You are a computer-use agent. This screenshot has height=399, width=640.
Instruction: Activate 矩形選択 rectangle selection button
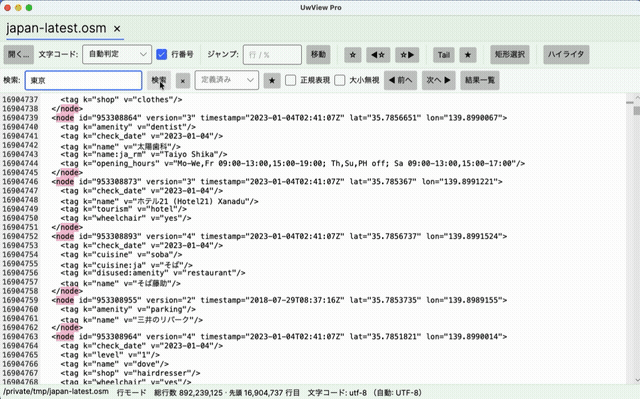tap(510, 55)
